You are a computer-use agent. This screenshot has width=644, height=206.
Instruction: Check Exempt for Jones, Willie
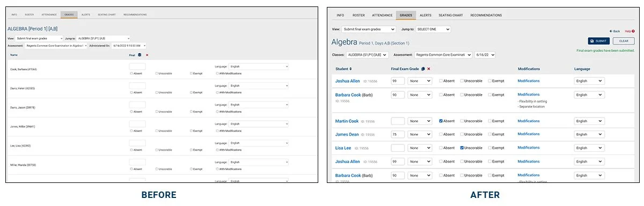point(191,131)
